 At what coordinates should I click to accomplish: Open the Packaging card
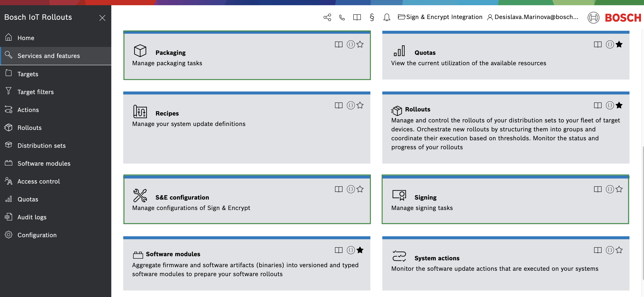[247, 55]
